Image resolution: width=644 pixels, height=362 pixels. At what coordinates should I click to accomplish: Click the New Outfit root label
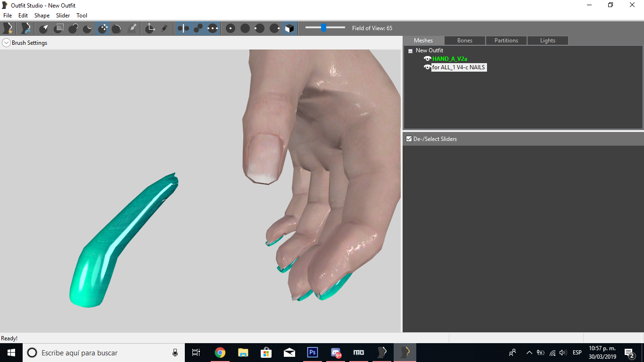[429, 50]
